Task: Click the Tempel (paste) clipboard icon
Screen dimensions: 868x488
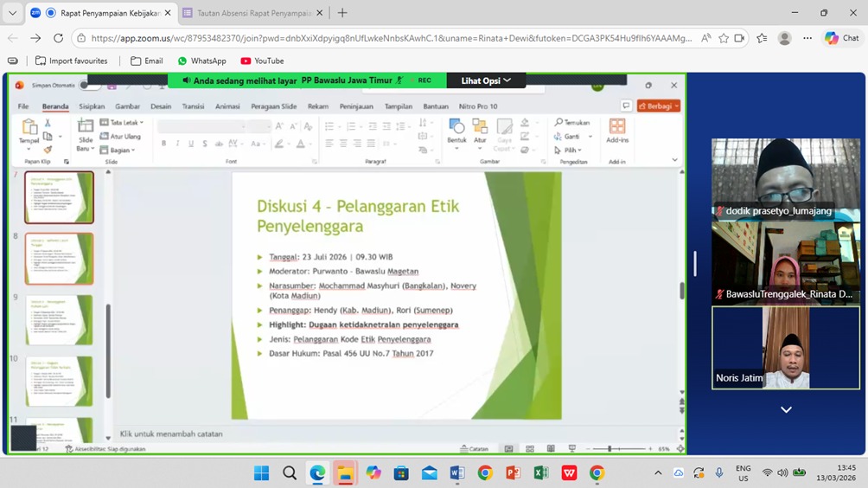Action: (x=29, y=127)
